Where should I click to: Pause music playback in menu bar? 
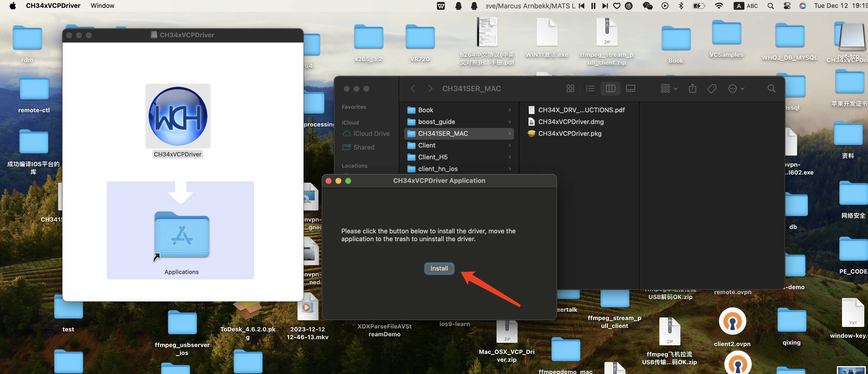[593, 6]
